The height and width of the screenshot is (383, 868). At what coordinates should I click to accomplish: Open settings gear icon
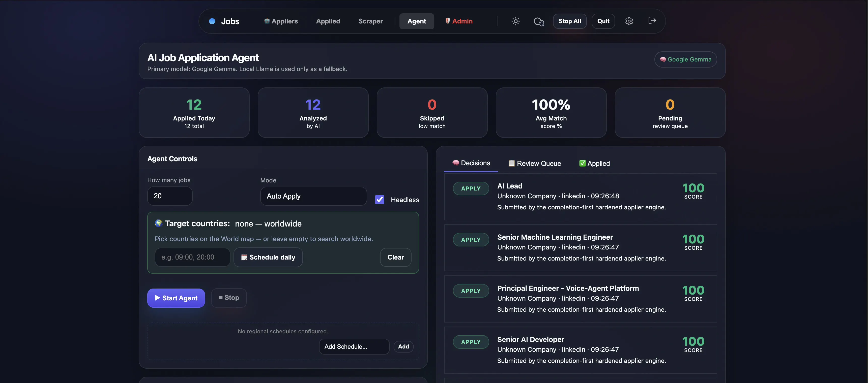[629, 21]
